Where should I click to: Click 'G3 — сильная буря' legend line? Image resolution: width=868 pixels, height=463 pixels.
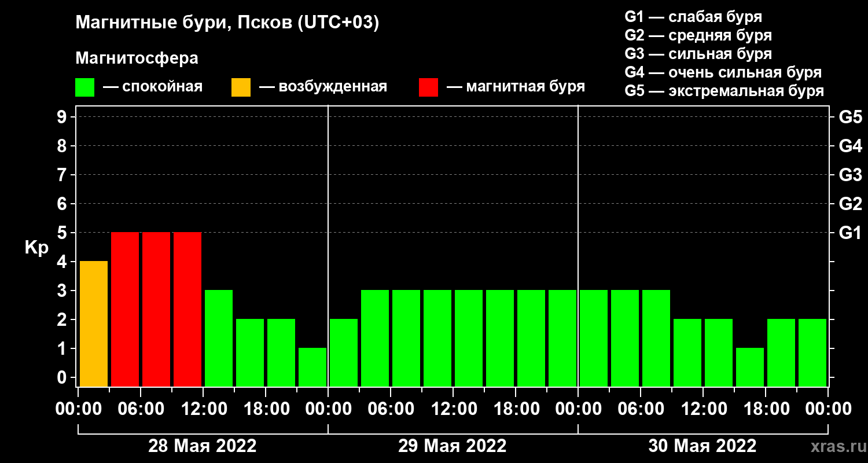[x=698, y=54]
